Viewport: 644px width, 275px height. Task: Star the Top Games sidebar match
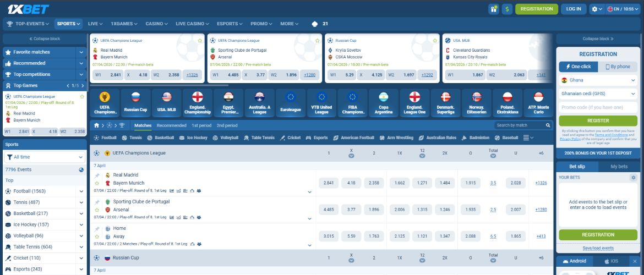point(82,96)
